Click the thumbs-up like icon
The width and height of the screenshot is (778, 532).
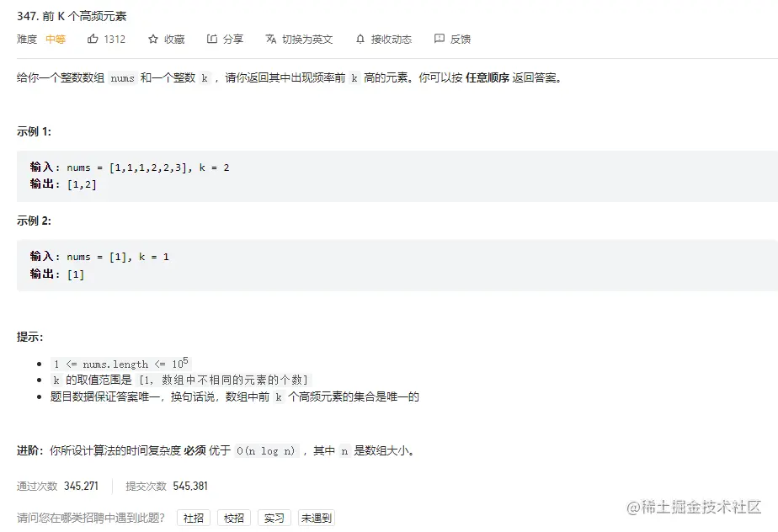coord(93,39)
